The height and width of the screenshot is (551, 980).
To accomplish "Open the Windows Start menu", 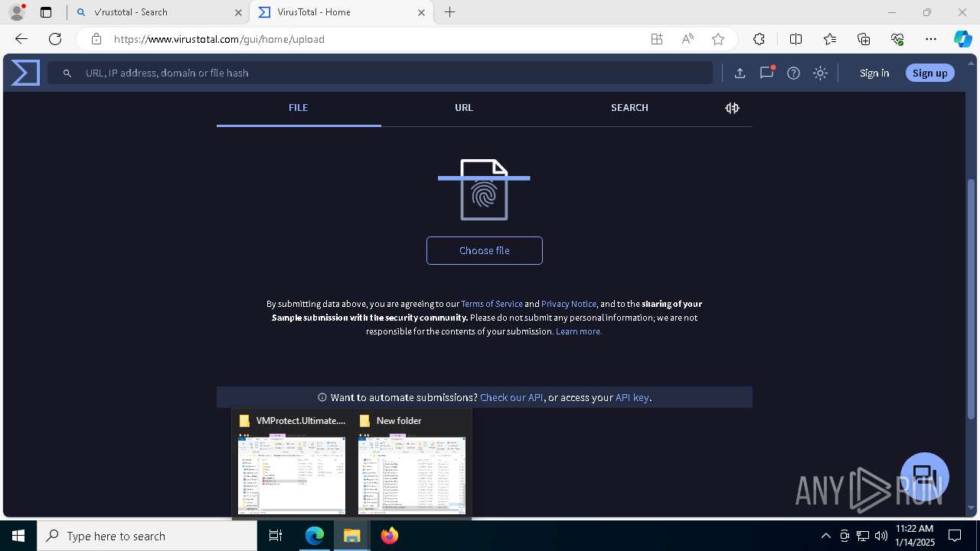I will pos(18,536).
